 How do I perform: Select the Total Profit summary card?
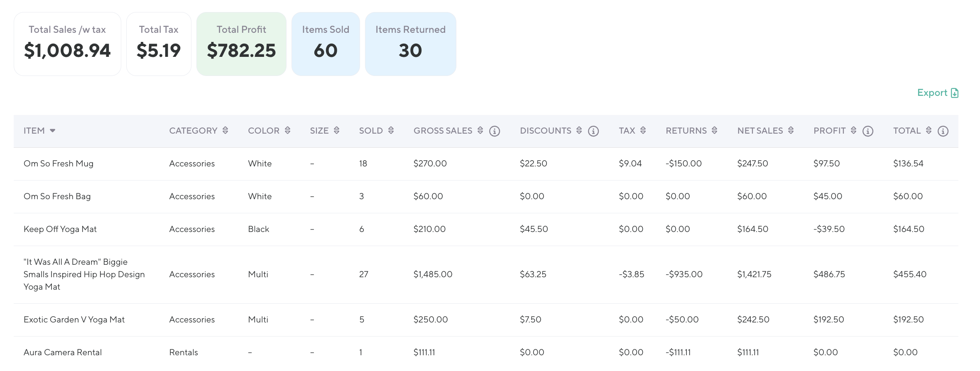pyautogui.click(x=241, y=44)
